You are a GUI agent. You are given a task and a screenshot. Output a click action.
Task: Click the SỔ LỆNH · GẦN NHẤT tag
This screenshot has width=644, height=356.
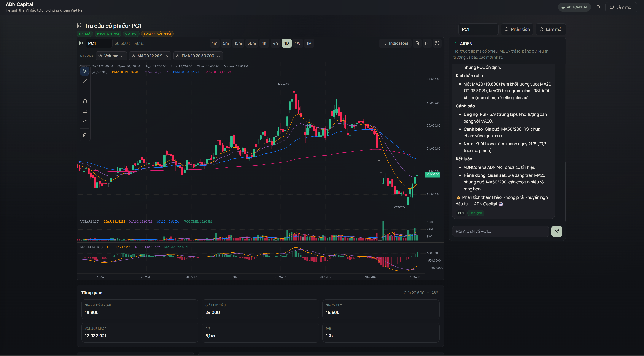(157, 34)
